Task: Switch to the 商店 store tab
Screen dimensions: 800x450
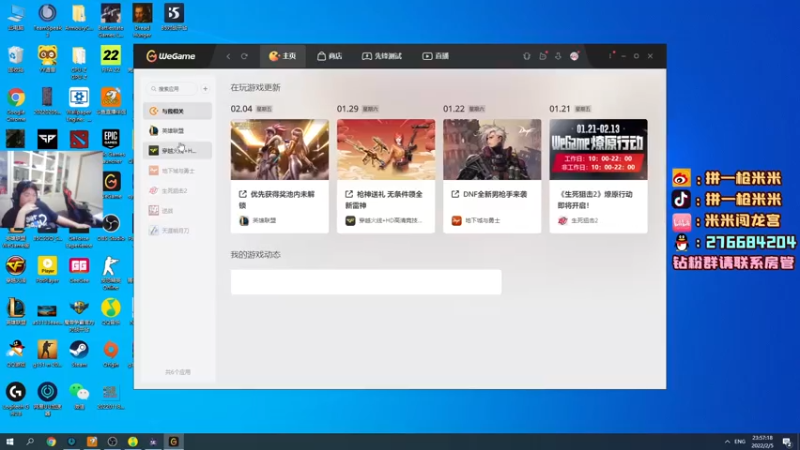Action: tap(330, 56)
